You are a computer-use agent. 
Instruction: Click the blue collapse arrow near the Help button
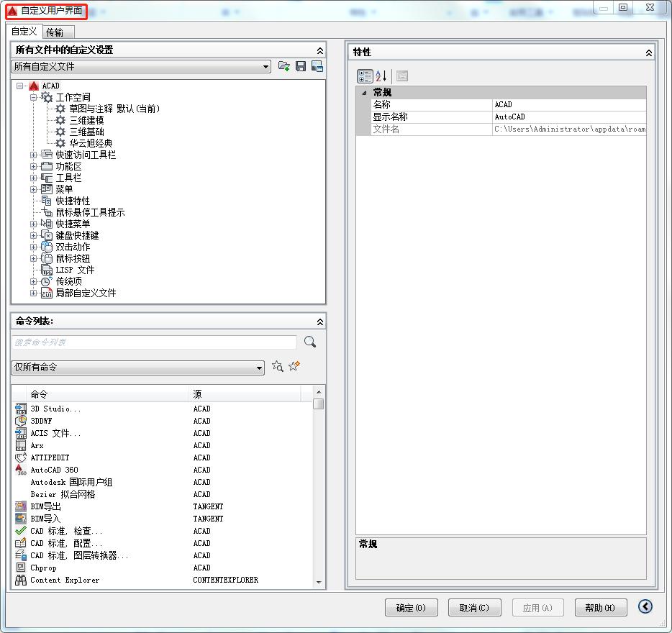tap(645, 606)
